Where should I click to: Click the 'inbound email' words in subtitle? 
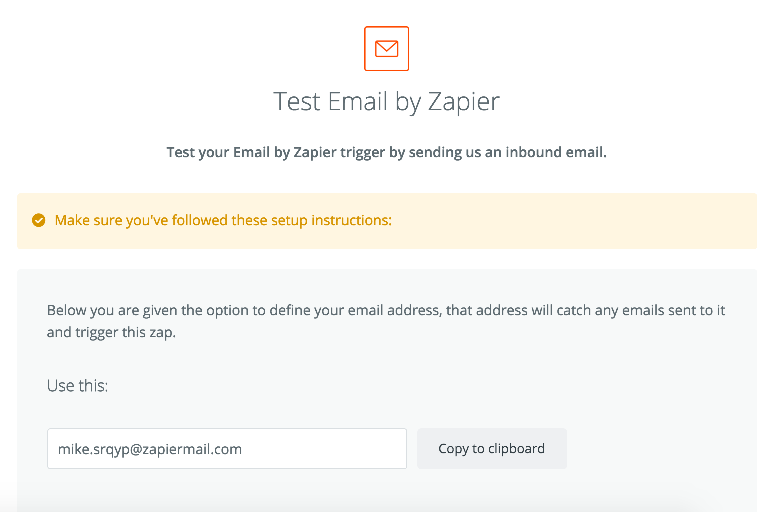click(x=556, y=152)
